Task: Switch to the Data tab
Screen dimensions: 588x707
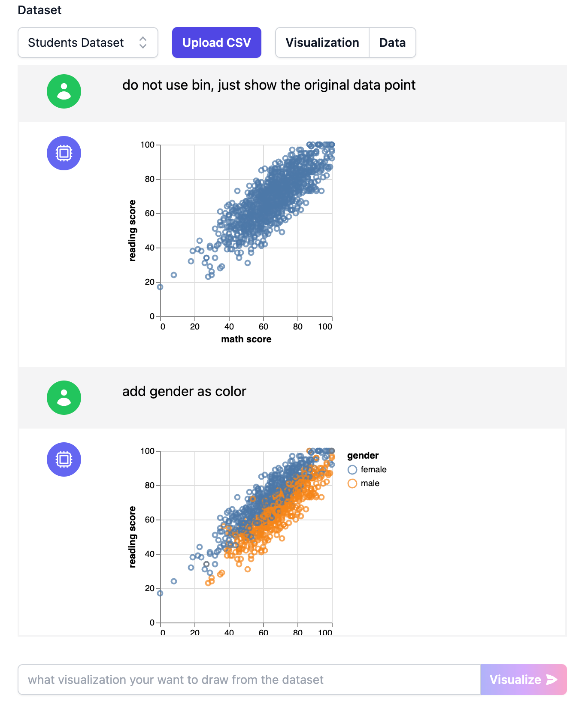Action: (x=392, y=42)
